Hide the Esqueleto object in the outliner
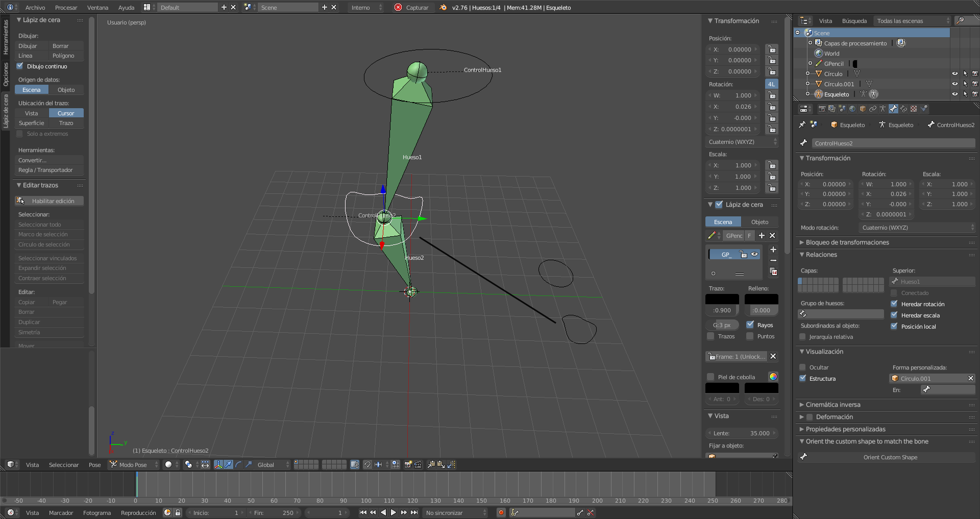The height and width of the screenshot is (519, 980). pos(954,94)
